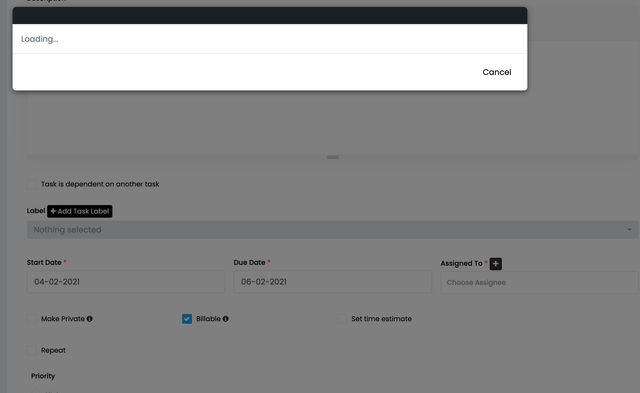Click the info icon next to Billable
Screen dimensions: 640x393
click(x=225, y=319)
